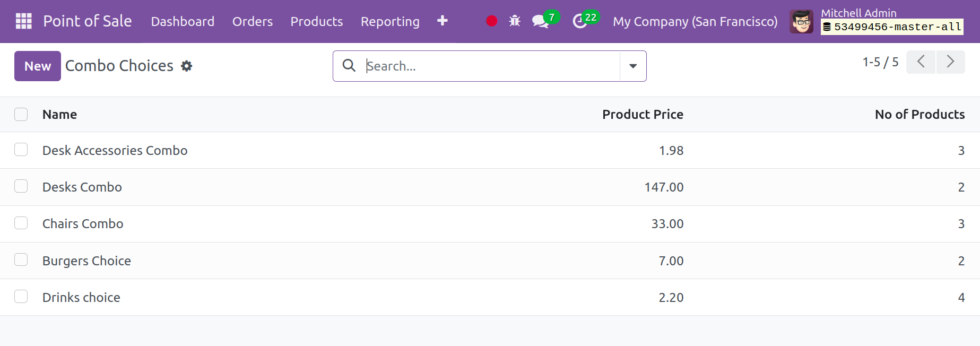Go to next page with right chevron
Screen dimensions: 980x346
point(950,62)
